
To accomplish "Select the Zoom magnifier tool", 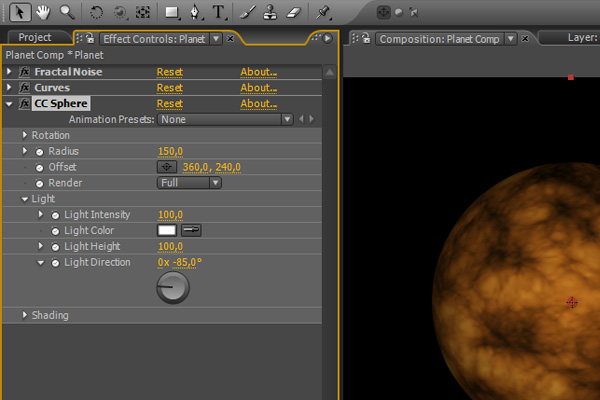I will pos(67,12).
